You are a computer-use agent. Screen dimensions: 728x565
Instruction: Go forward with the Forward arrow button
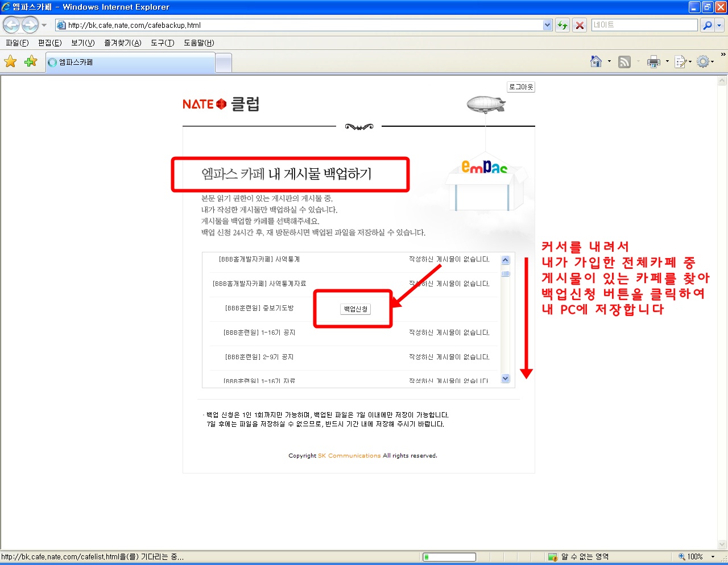tap(30, 25)
